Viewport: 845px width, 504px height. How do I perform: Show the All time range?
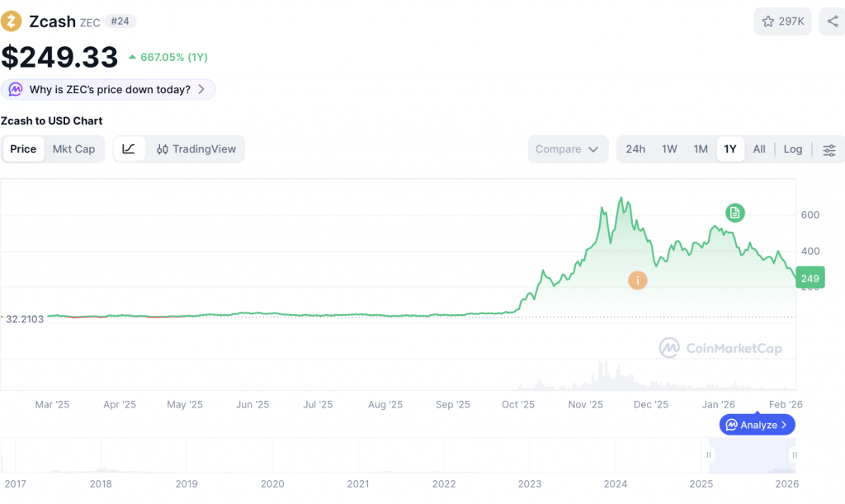coord(759,149)
